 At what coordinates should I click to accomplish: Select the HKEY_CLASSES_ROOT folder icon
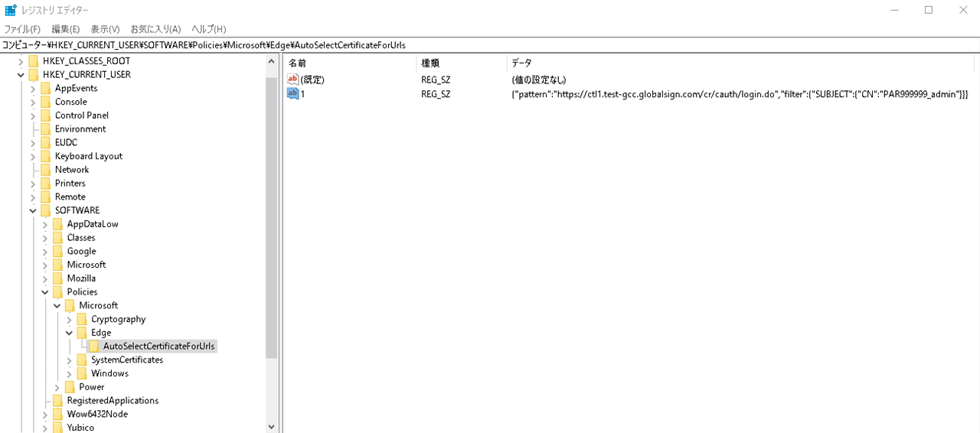34,61
